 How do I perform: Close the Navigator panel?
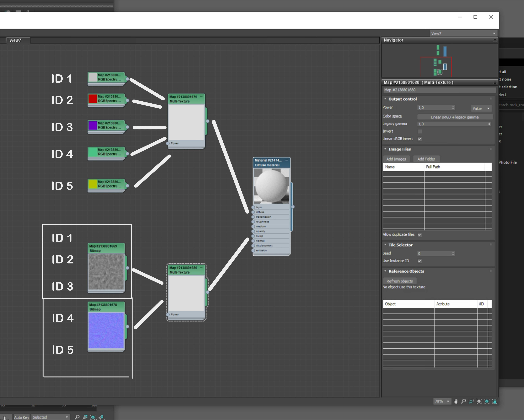(495, 40)
